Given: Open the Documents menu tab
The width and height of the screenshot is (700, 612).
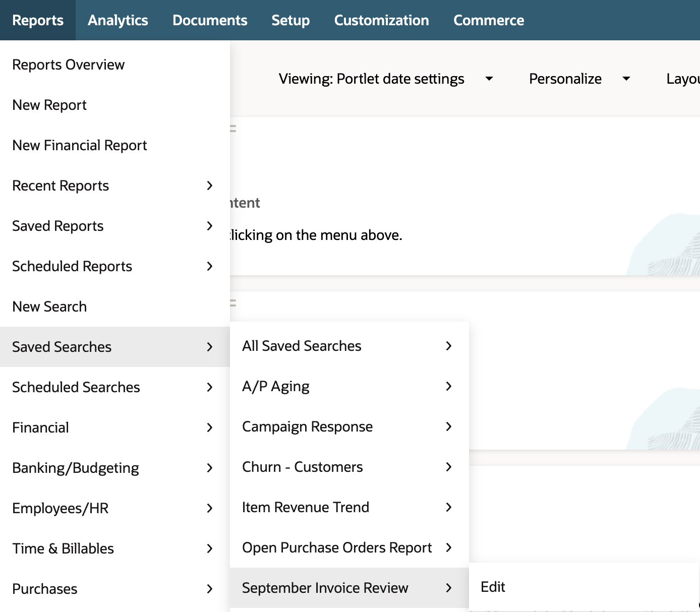Looking at the screenshot, I should point(210,20).
